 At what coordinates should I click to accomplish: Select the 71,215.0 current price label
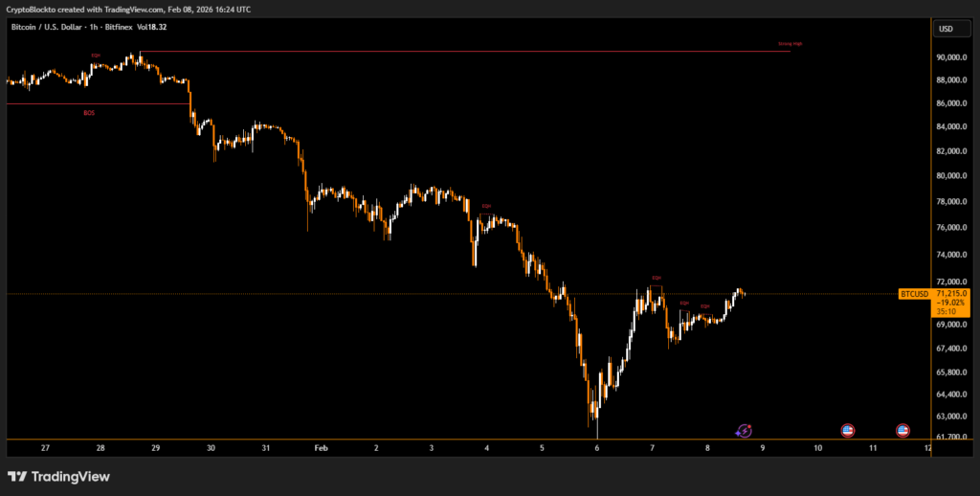(952, 292)
